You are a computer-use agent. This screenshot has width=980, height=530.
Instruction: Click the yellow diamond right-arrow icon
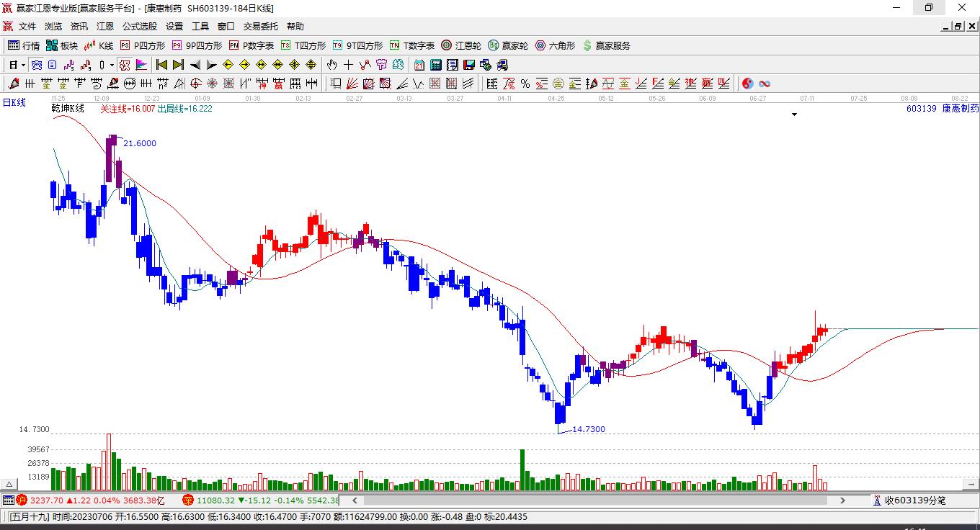tap(244, 65)
